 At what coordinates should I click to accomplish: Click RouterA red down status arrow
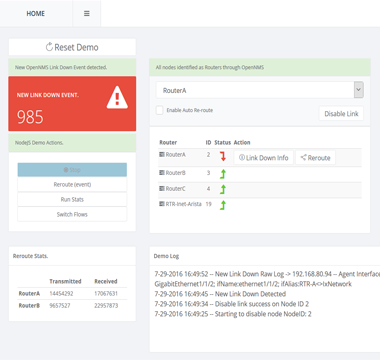click(223, 156)
